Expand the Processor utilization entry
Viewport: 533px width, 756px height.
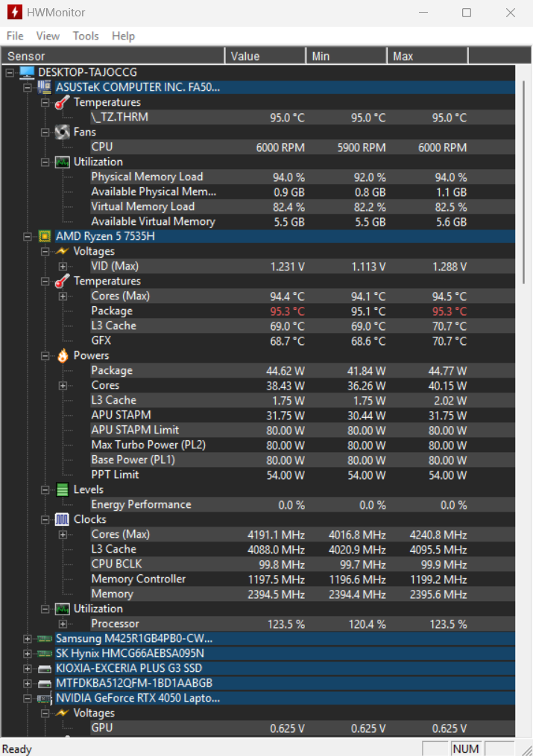[63, 624]
